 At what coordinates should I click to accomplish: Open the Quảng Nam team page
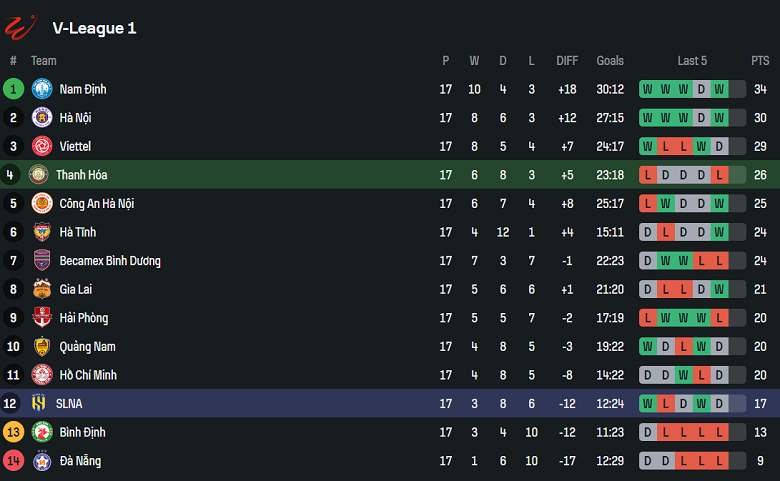click(x=87, y=347)
